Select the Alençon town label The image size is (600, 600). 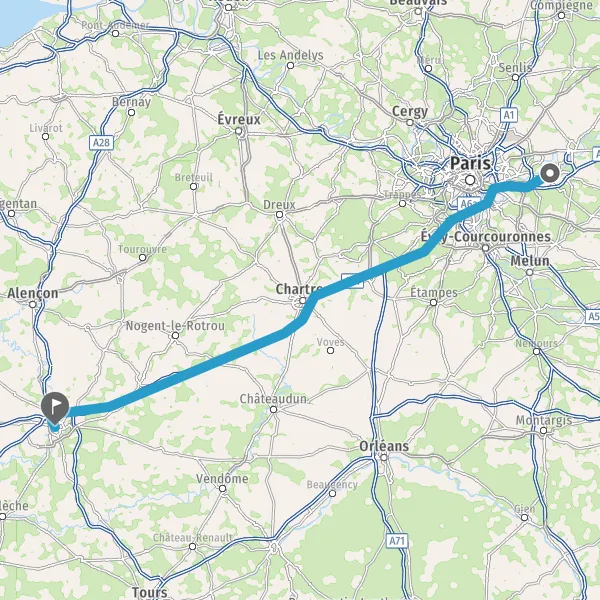33,293
